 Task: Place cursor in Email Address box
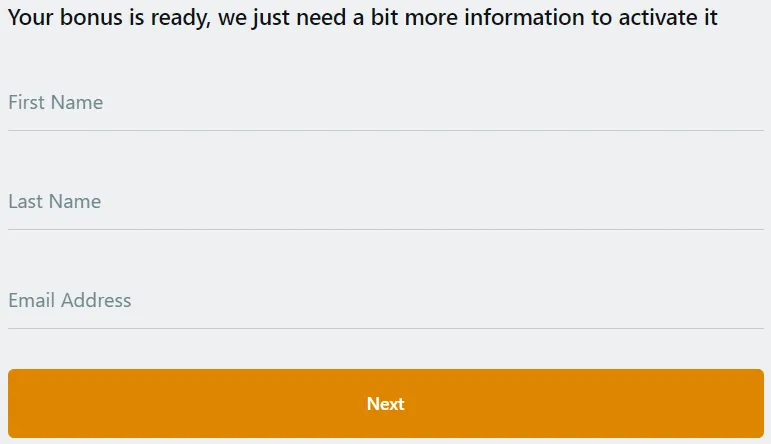coord(385,301)
